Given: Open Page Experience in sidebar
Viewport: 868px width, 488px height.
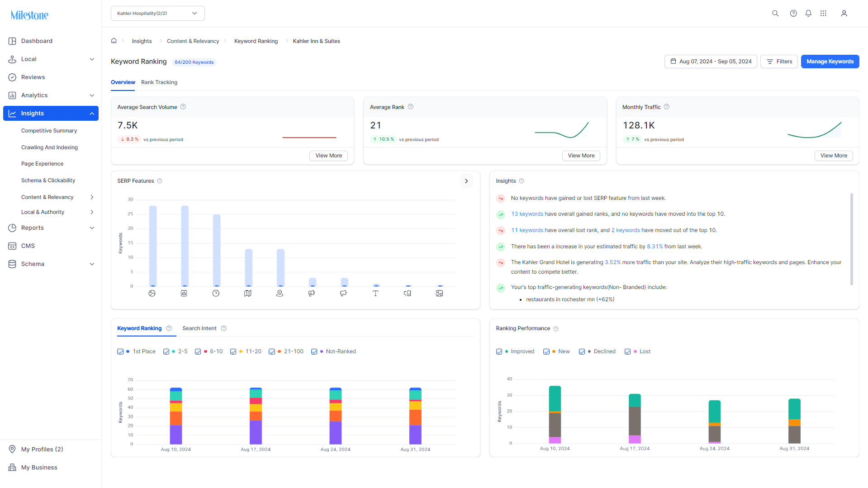Looking at the screenshot, I should (x=43, y=164).
